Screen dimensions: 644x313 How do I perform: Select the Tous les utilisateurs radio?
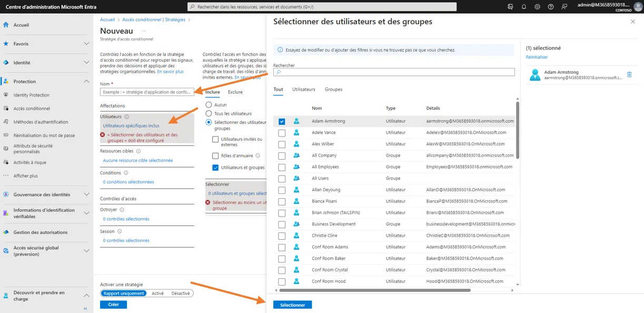(x=209, y=114)
